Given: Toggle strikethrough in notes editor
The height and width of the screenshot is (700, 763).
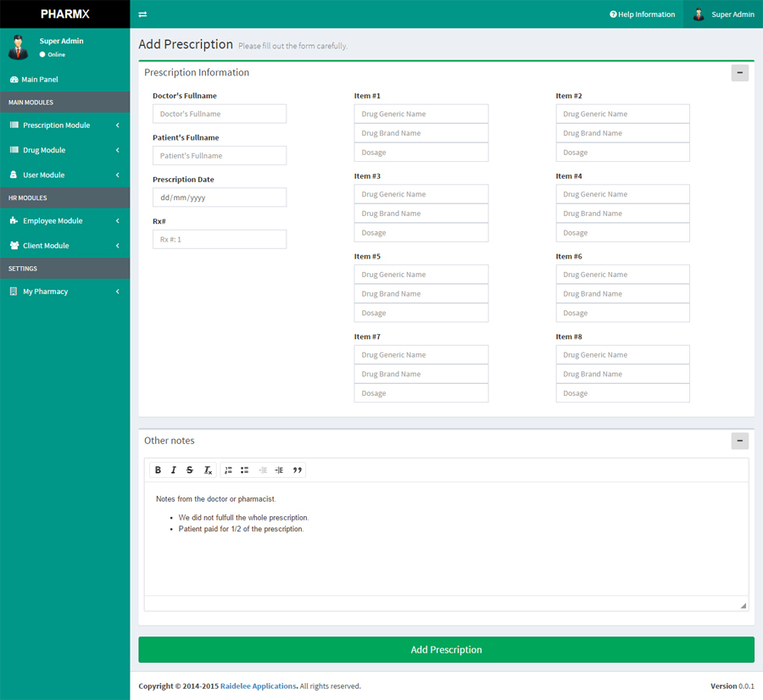Looking at the screenshot, I should [x=190, y=470].
